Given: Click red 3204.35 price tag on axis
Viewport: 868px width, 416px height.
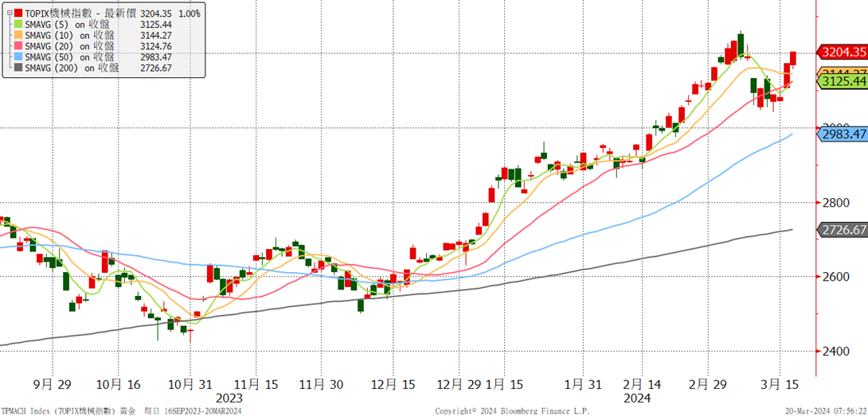Looking at the screenshot, I should click(x=842, y=52).
